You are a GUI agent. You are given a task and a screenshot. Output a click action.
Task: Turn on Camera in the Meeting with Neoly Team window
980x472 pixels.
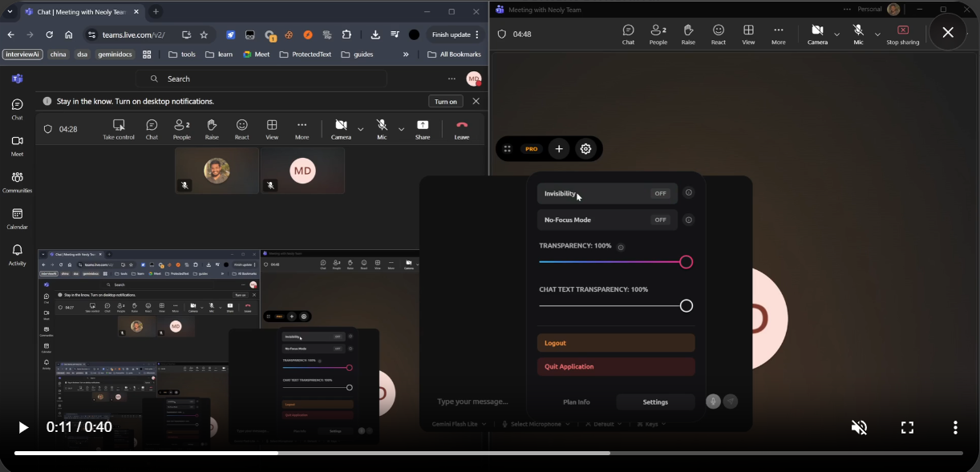click(817, 34)
